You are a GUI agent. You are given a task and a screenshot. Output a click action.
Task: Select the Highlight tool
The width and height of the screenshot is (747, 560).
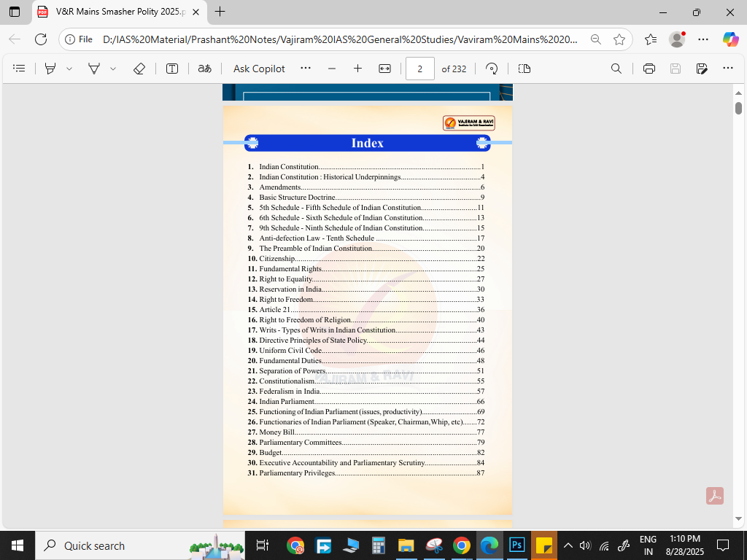50,69
